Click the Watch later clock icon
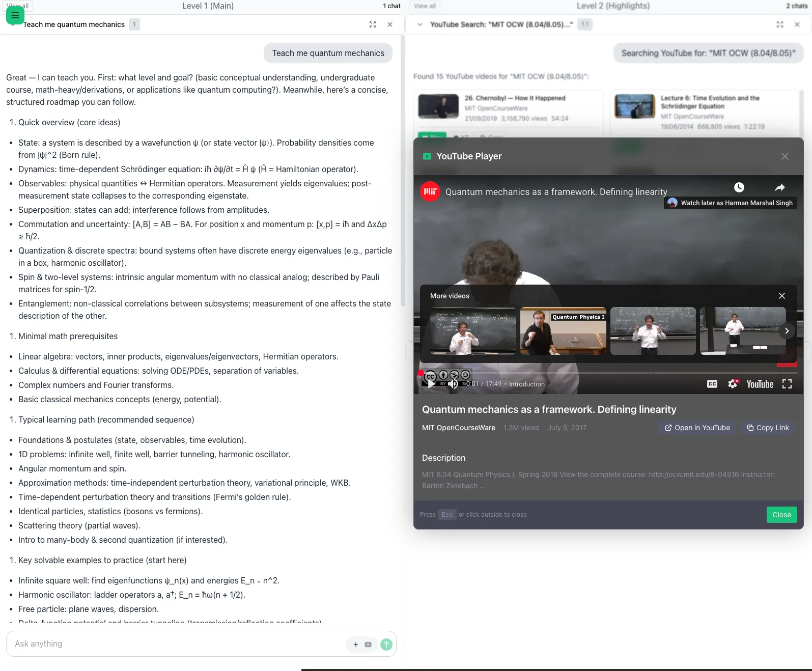This screenshot has height=671, width=812. [739, 187]
